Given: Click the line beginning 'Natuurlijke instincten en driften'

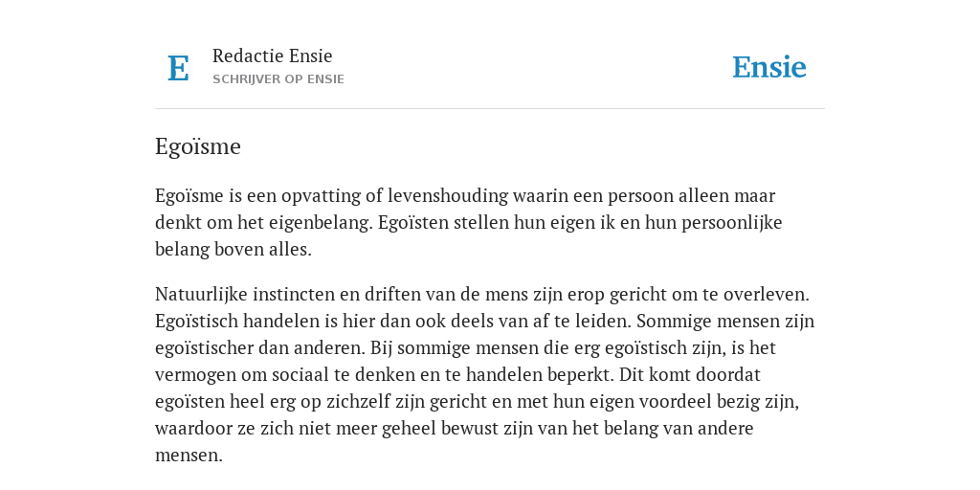Looking at the screenshot, I should 482,294.
